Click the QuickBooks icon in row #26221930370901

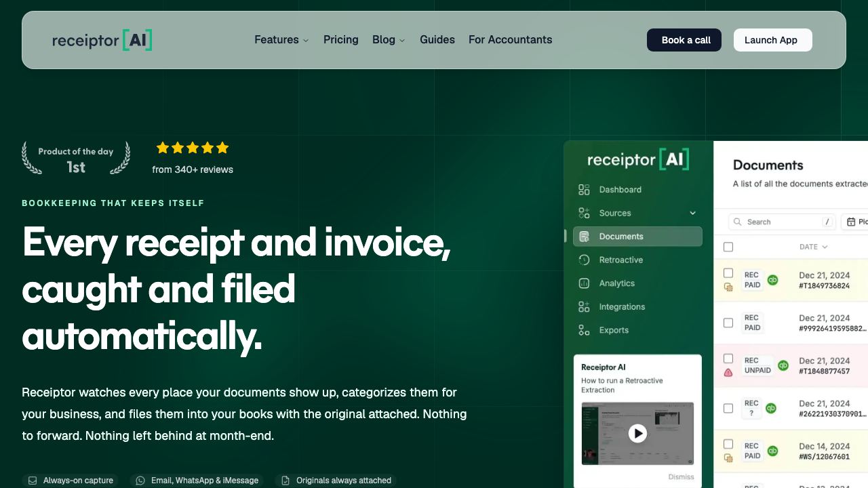point(771,408)
